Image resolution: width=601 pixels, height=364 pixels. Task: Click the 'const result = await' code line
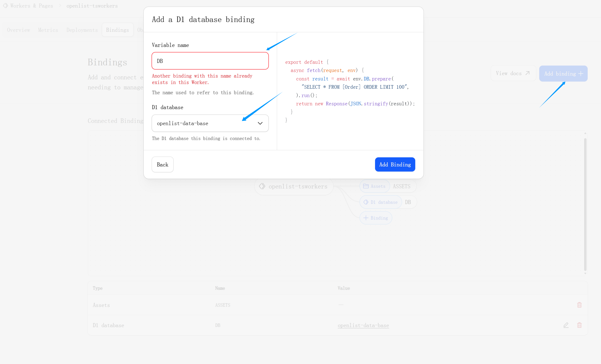pyautogui.click(x=345, y=79)
